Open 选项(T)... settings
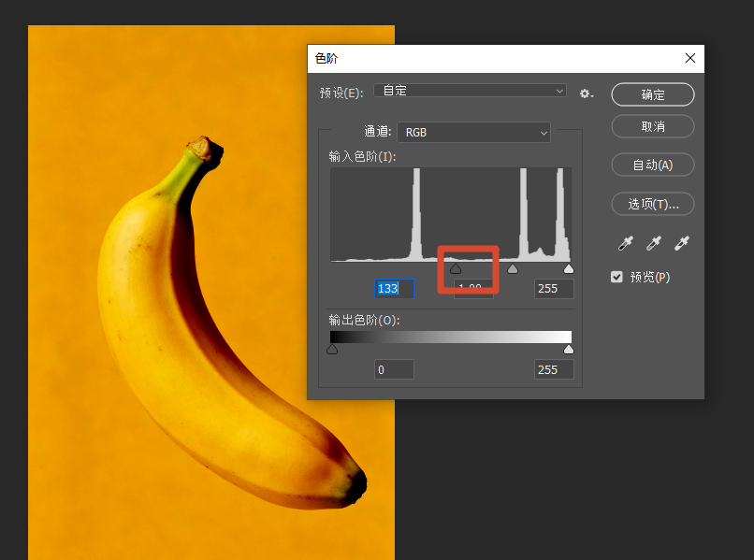The image size is (754, 560). coord(653,205)
